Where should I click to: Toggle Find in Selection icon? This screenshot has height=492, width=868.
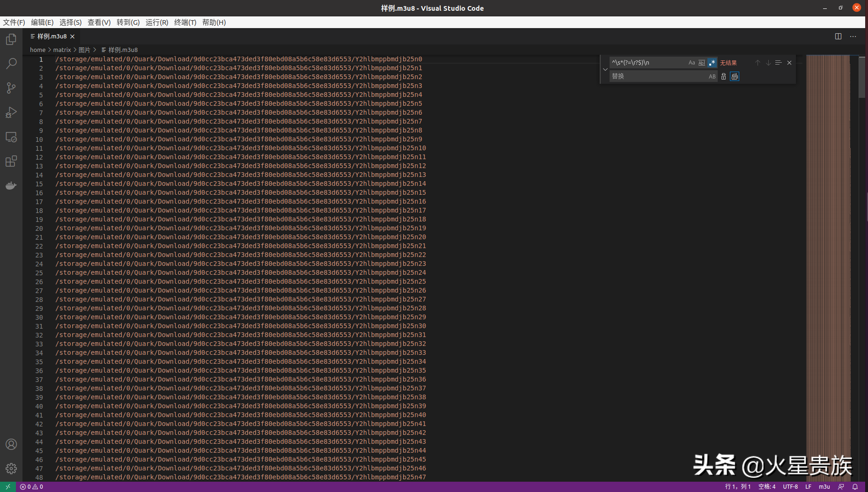tap(778, 63)
